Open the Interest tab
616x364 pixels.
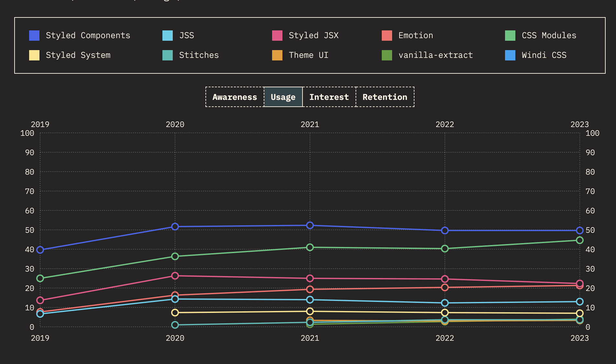[x=329, y=97]
